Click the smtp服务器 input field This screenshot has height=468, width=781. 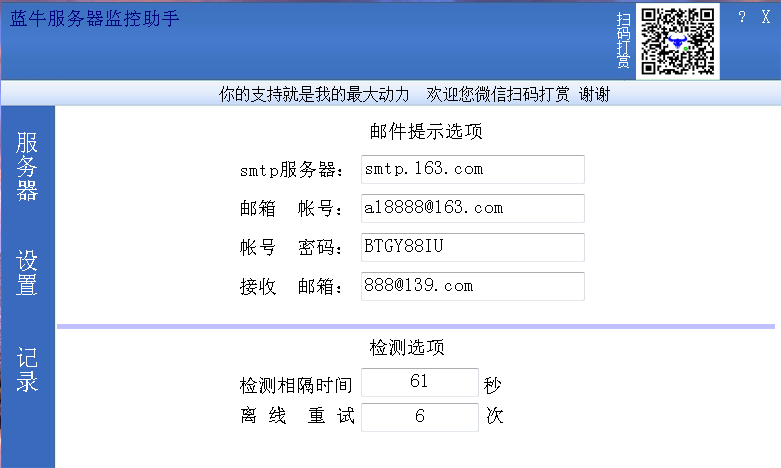473,169
